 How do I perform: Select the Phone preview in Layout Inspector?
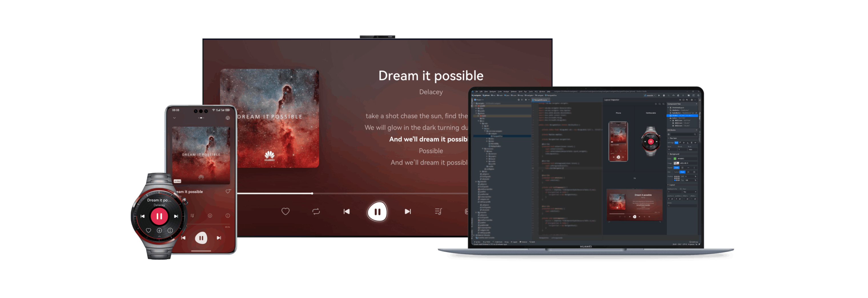[618, 141]
